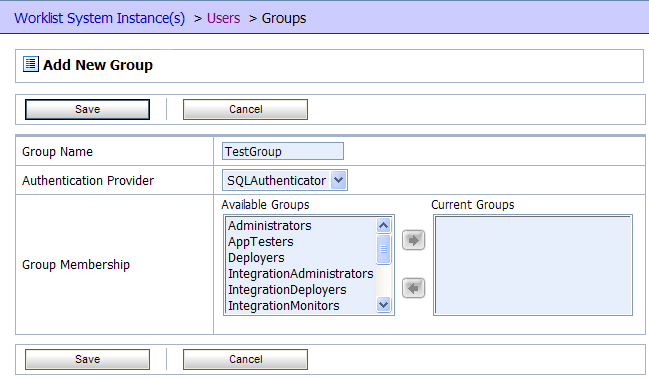Click the Group Name text field
This screenshot has width=649, height=379.
pyautogui.click(x=283, y=151)
